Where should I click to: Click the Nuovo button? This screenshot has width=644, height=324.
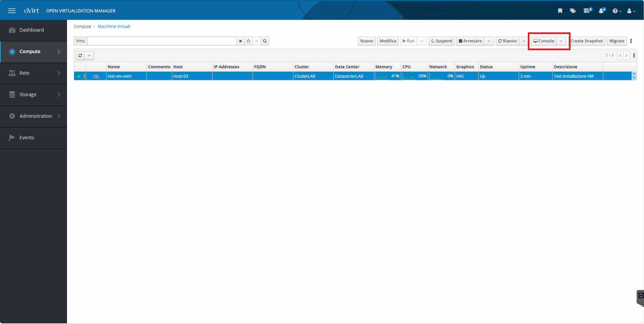tap(366, 41)
